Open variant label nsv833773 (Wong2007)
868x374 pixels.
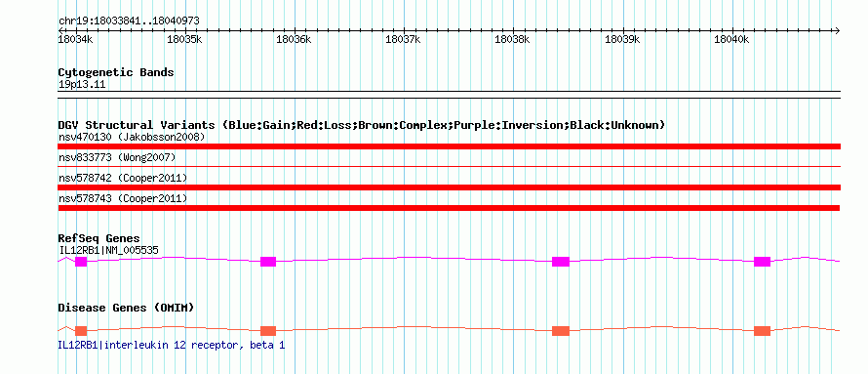tap(117, 157)
